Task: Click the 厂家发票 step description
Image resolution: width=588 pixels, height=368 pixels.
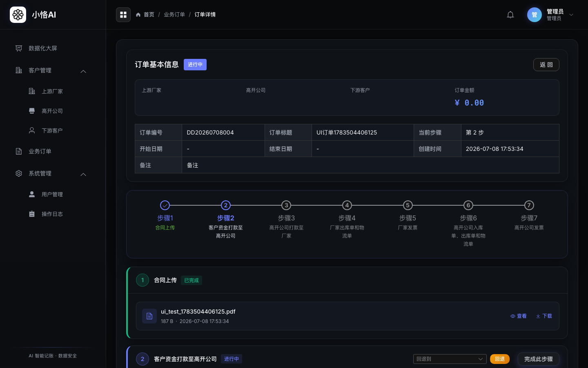Action: [408, 228]
